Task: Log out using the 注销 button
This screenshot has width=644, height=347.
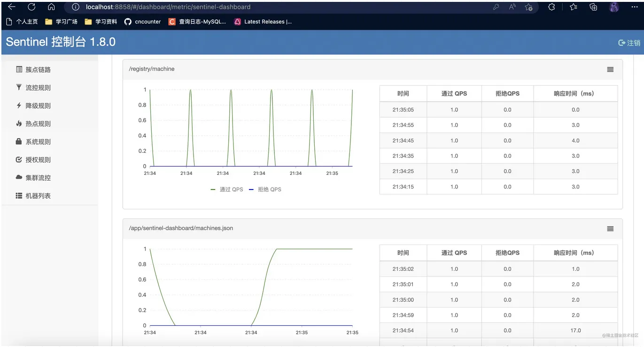Action: 629,43
